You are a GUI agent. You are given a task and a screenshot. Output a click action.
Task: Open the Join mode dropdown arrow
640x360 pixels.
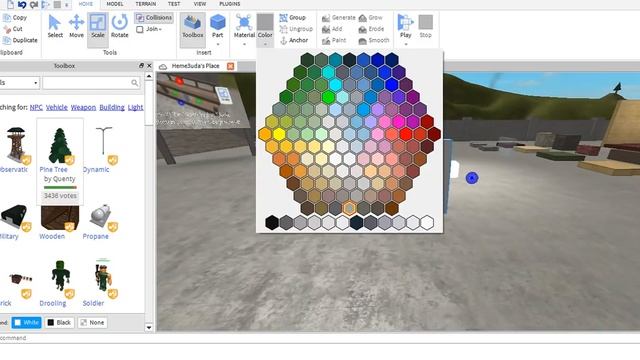(160, 29)
